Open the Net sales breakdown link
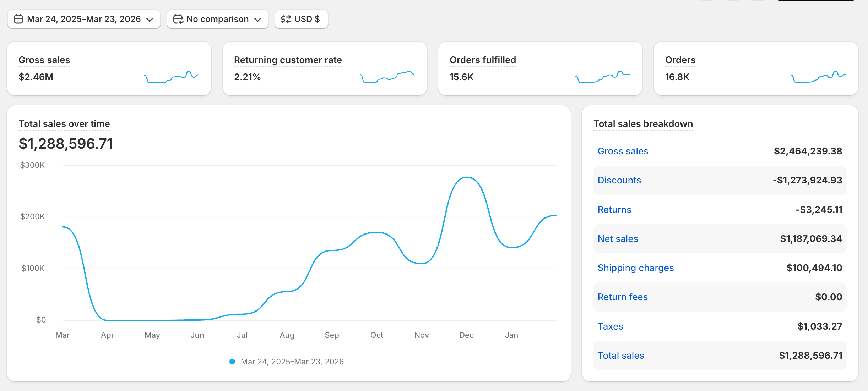This screenshot has height=391, width=868. [618, 239]
